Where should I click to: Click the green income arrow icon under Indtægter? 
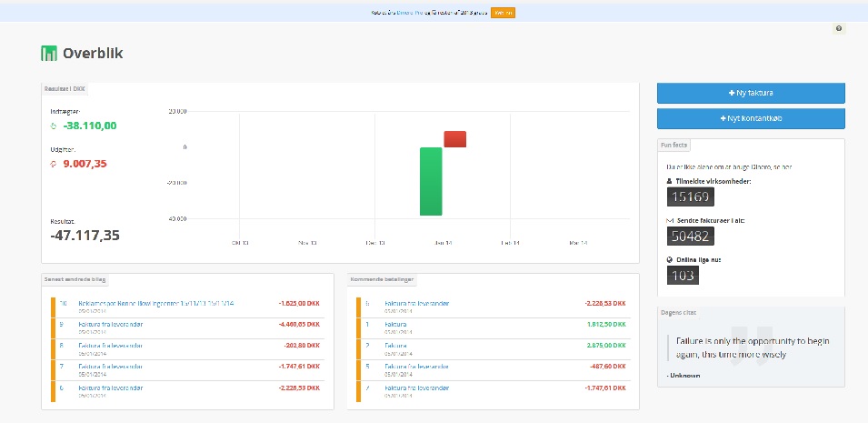coord(54,126)
